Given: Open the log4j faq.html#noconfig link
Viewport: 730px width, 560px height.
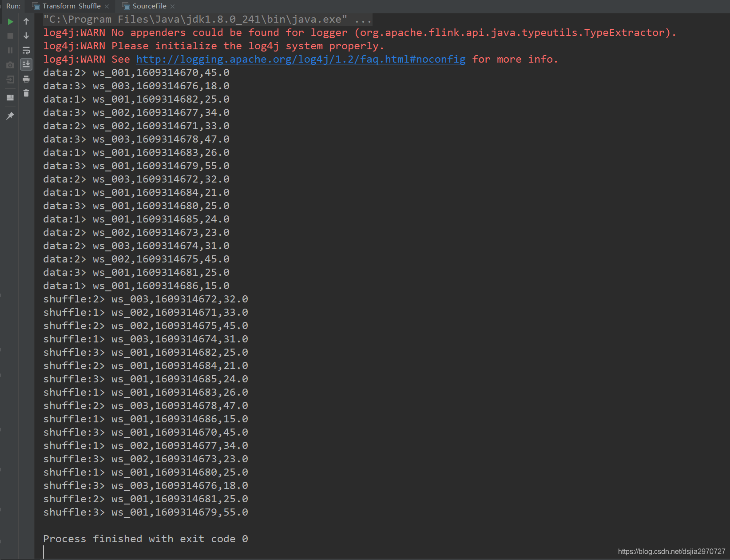Looking at the screenshot, I should click(301, 59).
